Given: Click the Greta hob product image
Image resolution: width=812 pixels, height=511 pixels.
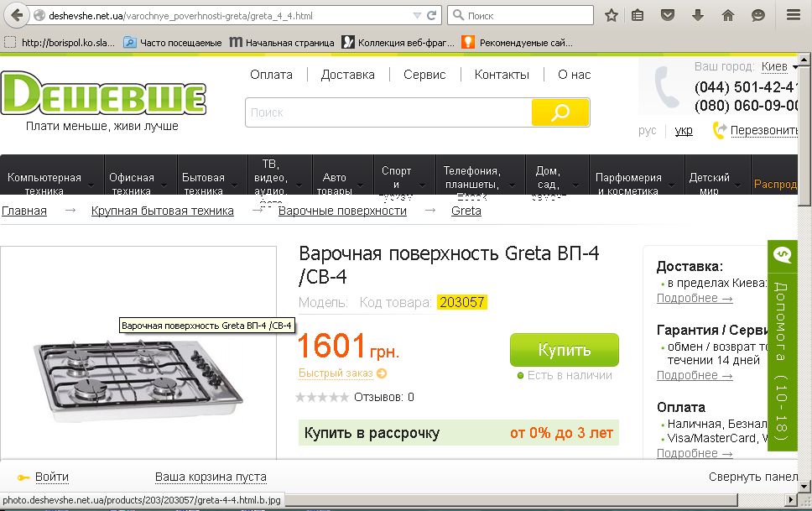Looking at the screenshot, I should pos(138,381).
